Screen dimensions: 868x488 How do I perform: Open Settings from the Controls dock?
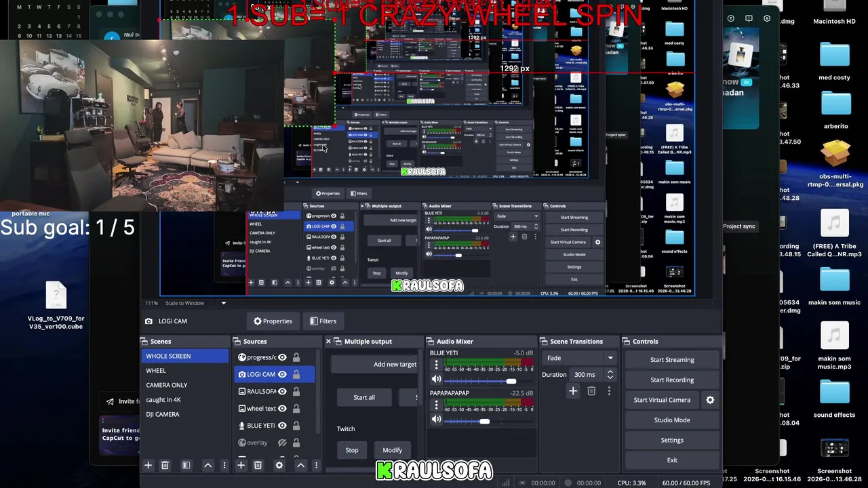coord(672,440)
